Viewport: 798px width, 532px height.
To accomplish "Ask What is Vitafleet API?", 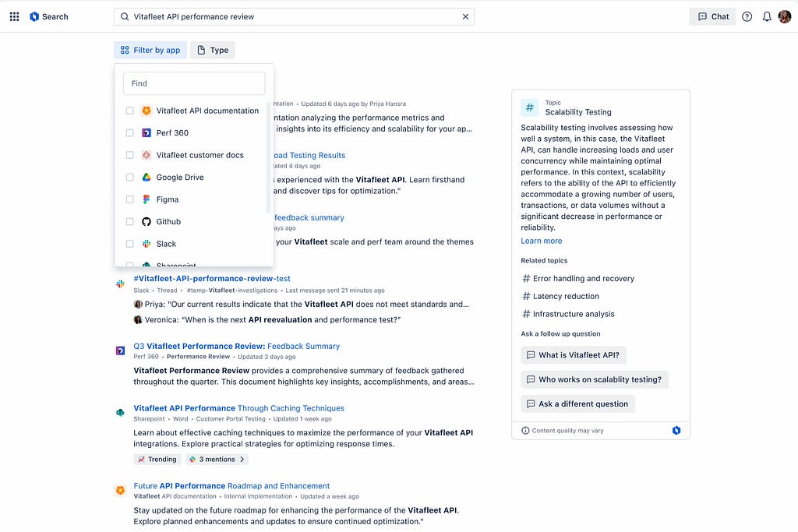I will [x=573, y=355].
